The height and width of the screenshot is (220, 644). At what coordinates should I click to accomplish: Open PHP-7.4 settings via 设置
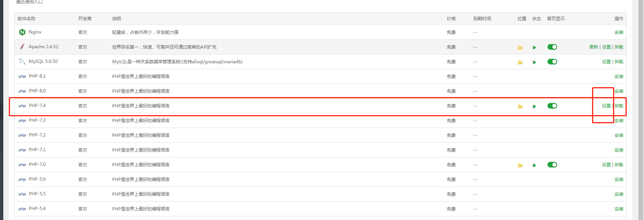606,106
